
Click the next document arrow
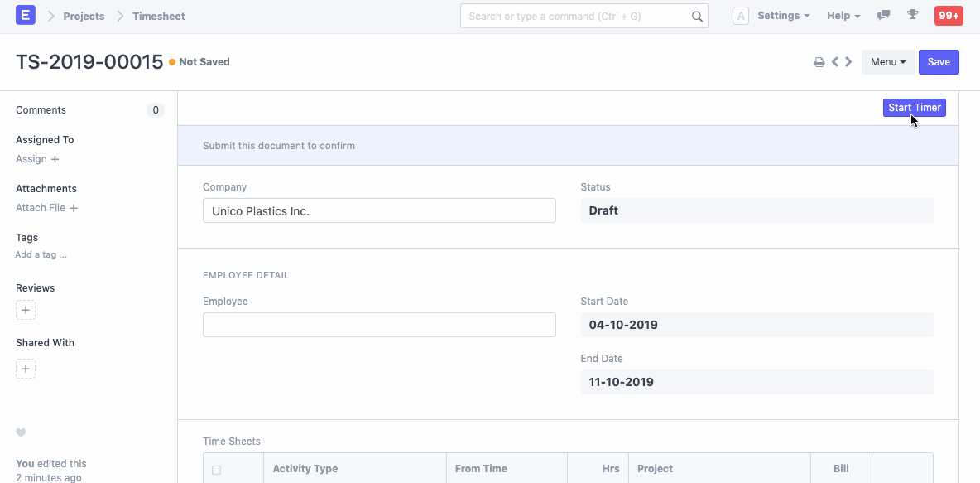(x=848, y=61)
